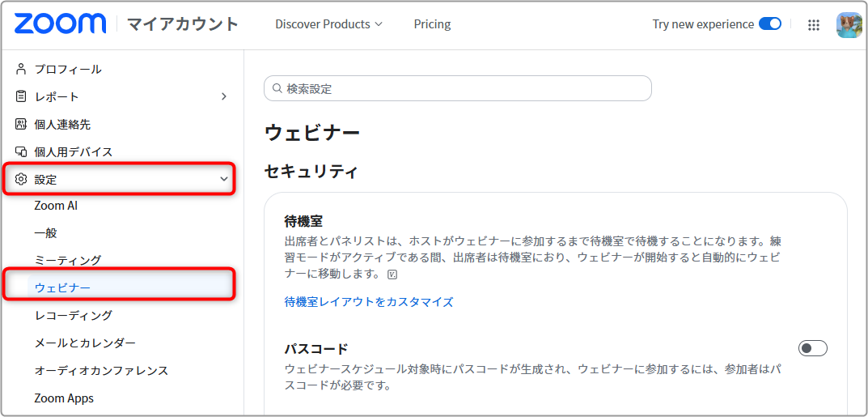Click the 個人連絡先 contacts icon

21,124
